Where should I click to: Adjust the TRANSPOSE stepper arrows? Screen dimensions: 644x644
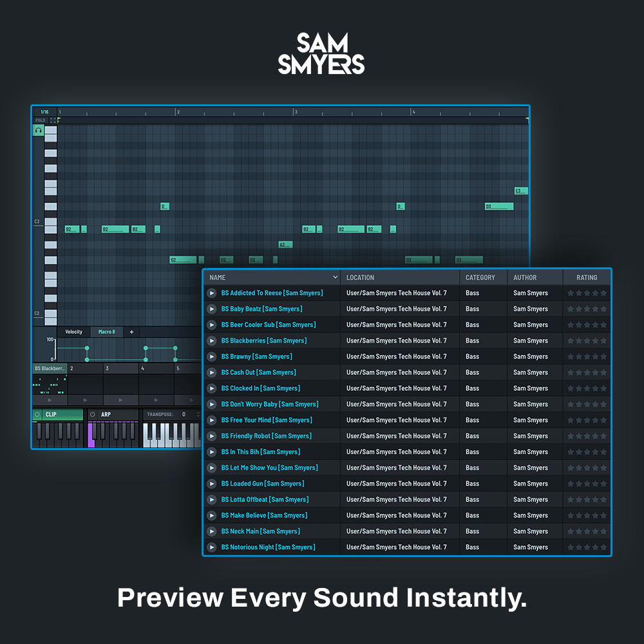(x=198, y=414)
